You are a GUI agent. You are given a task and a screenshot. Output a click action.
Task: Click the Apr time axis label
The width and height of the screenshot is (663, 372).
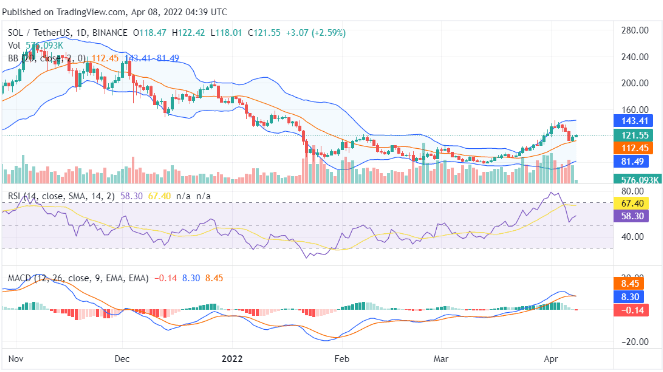click(x=551, y=359)
